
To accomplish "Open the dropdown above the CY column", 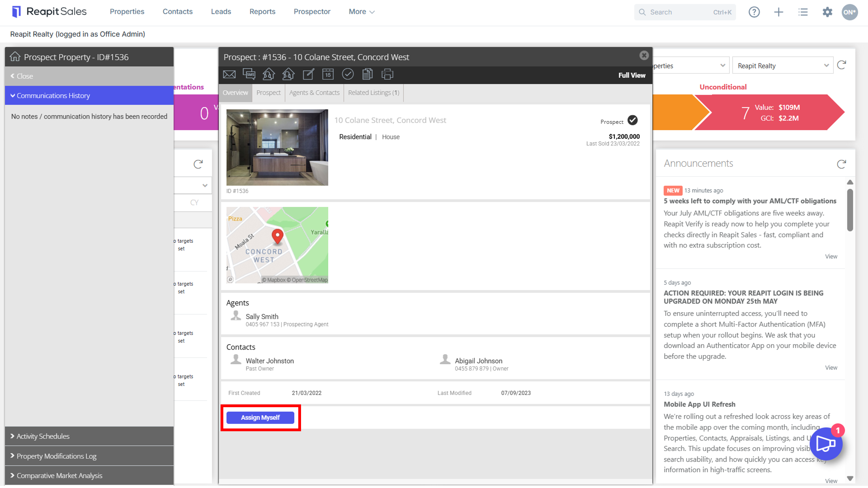I will [x=193, y=185].
